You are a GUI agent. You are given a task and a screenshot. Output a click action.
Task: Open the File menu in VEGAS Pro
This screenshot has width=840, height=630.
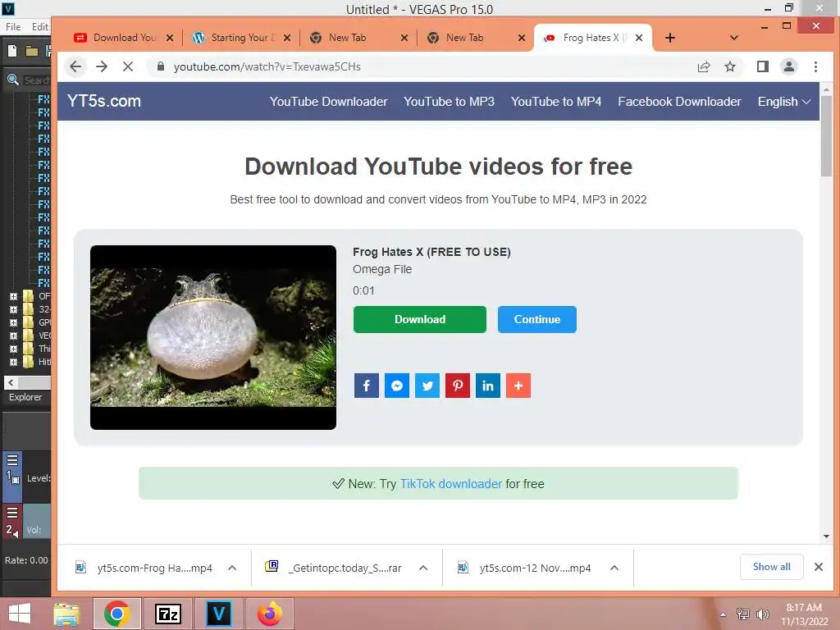pos(13,27)
